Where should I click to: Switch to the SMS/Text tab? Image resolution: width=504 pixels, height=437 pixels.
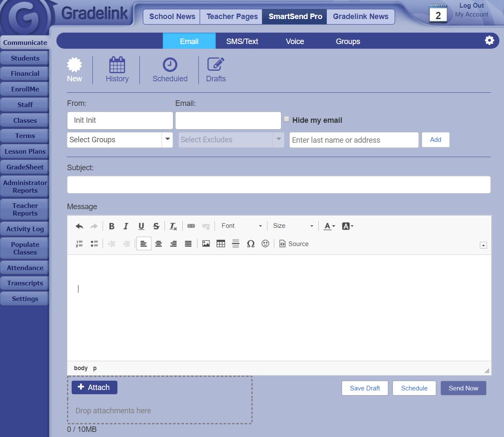[242, 41]
